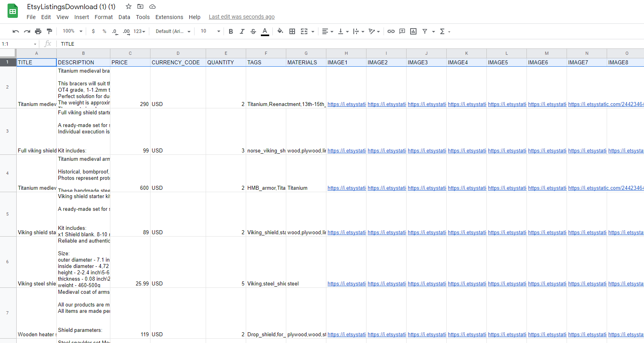Viewport: 644px width, 343px height.
Task: Click the name box showing 1:1
Action: pos(19,44)
